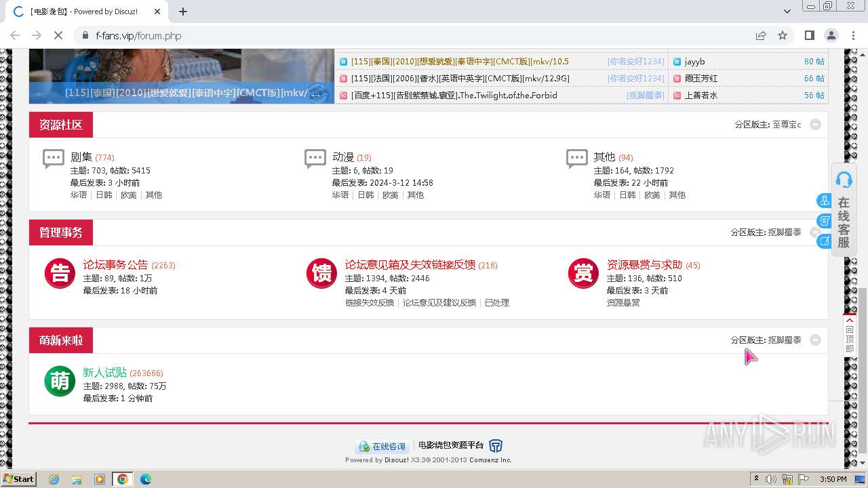Open 已处理 subforum link
The height and width of the screenshot is (488, 868).
point(497,303)
